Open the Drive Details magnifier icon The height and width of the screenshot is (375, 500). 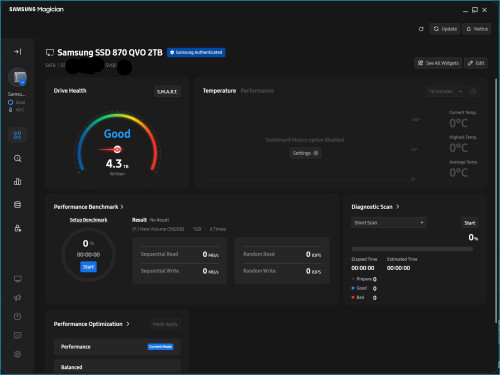pyautogui.click(x=17, y=158)
